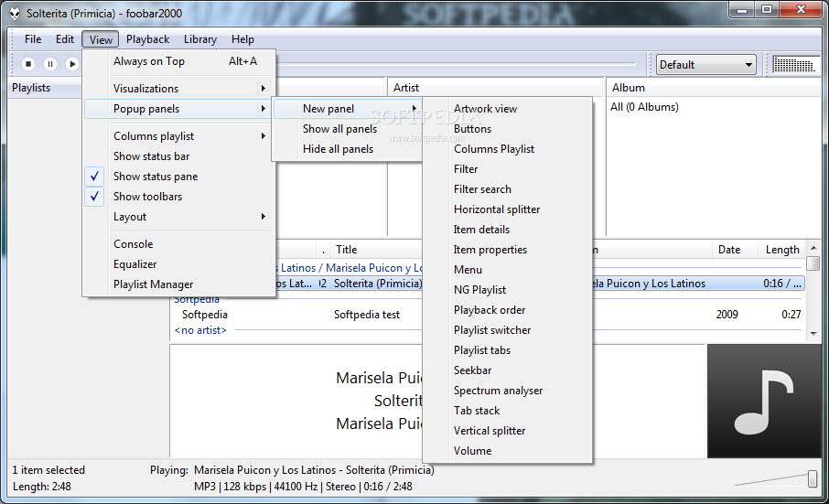Screen dimensions: 829x504
Task: Add a Buttons panel
Action: pyautogui.click(x=508, y=129)
